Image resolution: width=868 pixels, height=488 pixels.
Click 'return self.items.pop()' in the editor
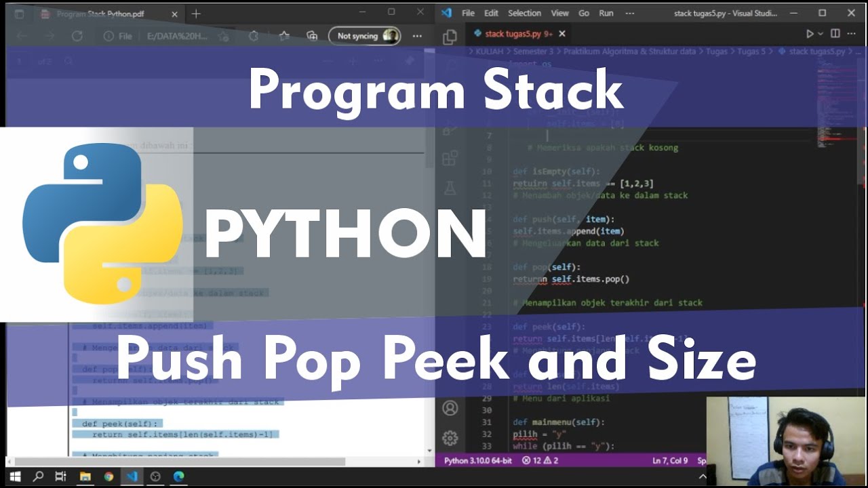(x=571, y=279)
